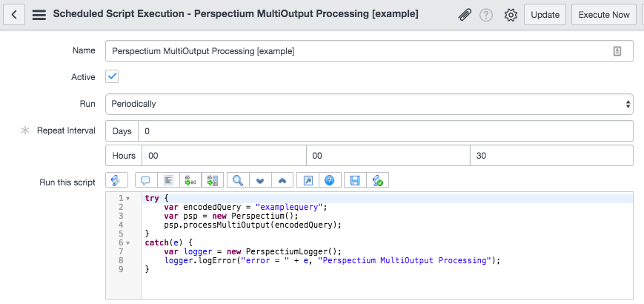644x304 pixels.
Task: Open the Run dropdown set to Periodically
Action: (369, 104)
